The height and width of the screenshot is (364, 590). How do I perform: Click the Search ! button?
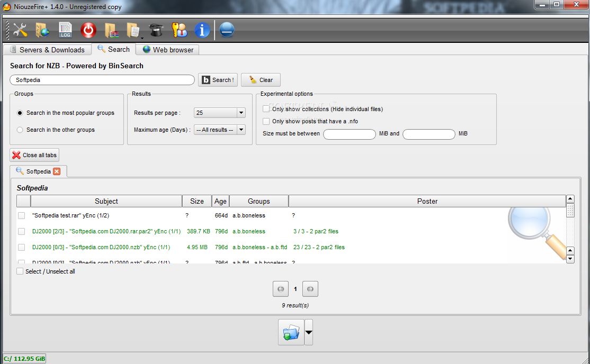pyautogui.click(x=218, y=80)
